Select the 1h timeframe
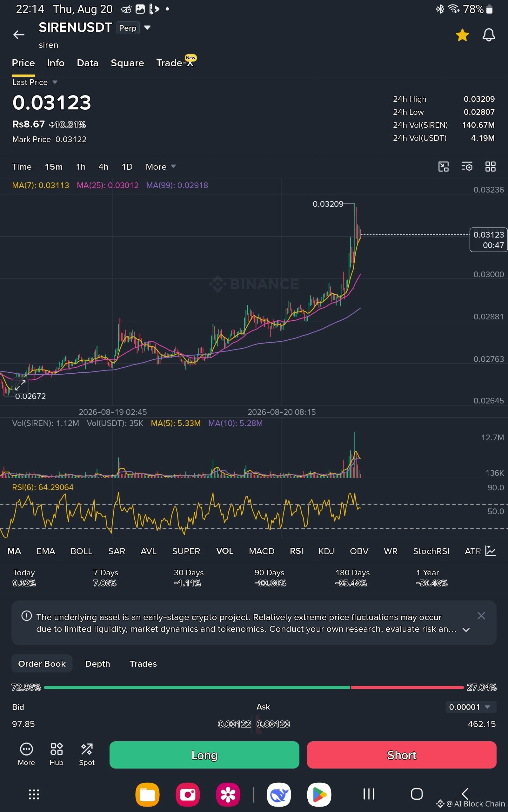The height and width of the screenshot is (812, 508). (81, 167)
